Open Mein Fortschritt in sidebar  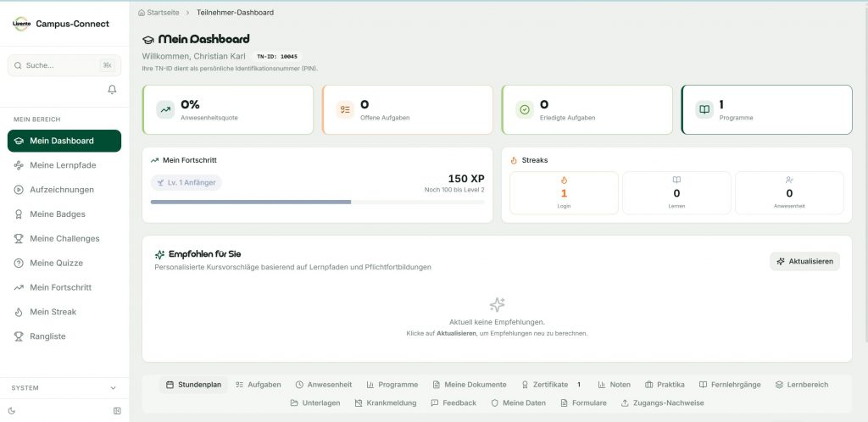tap(64, 287)
